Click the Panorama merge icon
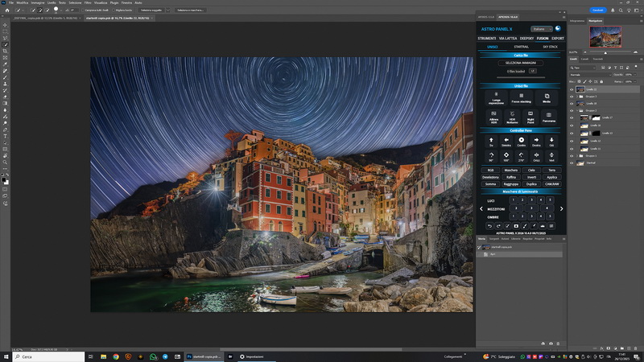Viewport: 644px width, 362px height. coord(547,117)
